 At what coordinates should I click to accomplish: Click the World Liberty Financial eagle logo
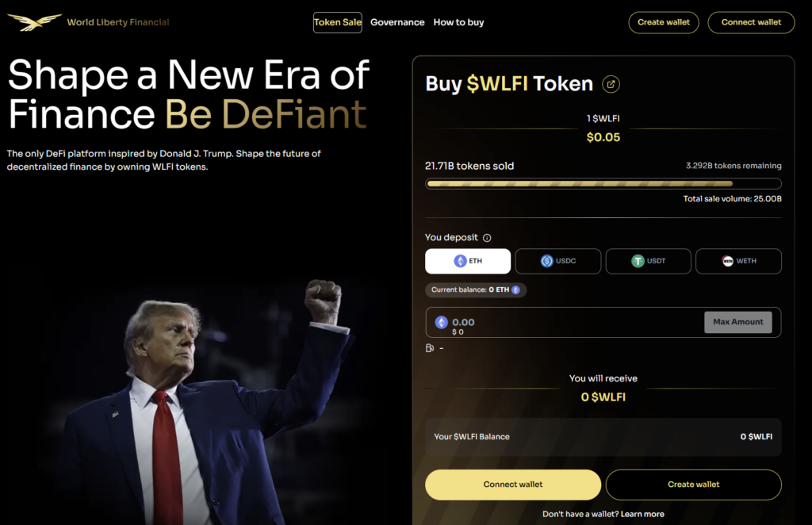click(x=34, y=21)
